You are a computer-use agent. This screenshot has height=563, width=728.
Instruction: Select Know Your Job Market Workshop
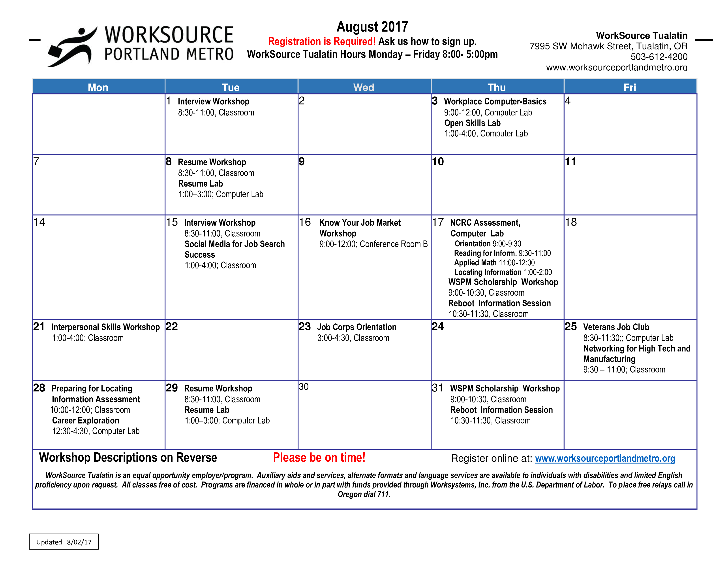pos(360,228)
